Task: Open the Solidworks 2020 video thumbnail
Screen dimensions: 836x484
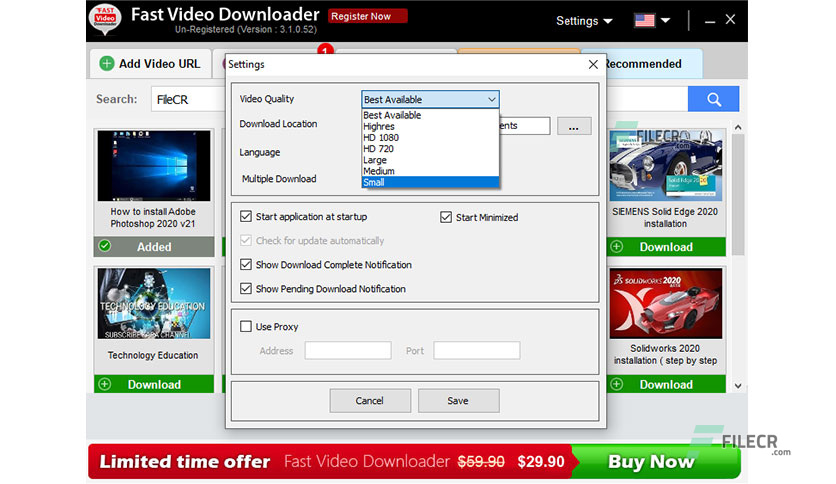Action: (666, 303)
